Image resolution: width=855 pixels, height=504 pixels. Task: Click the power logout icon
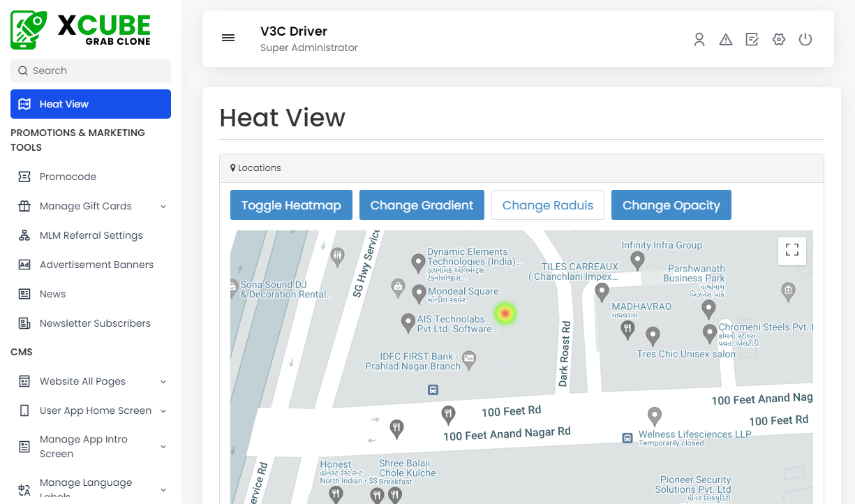click(805, 40)
